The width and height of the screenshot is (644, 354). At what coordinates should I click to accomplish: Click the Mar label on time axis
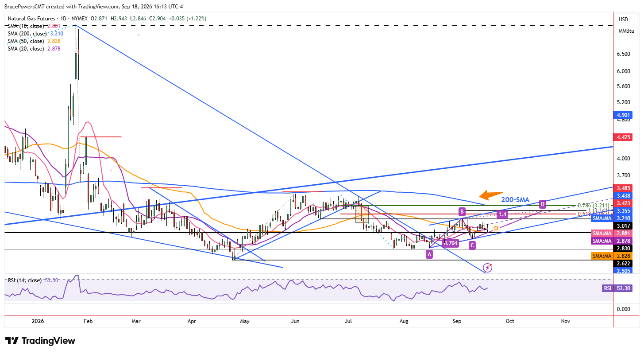tap(136, 320)
